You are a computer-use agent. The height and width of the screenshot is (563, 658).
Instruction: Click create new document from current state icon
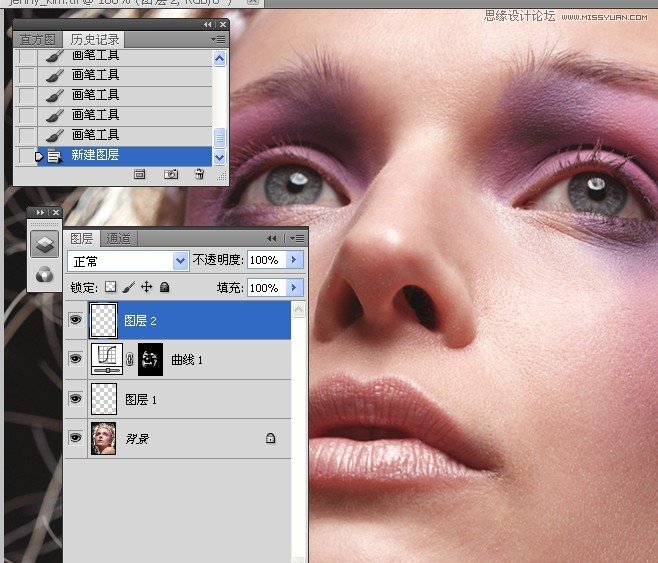tap(140, 174)
